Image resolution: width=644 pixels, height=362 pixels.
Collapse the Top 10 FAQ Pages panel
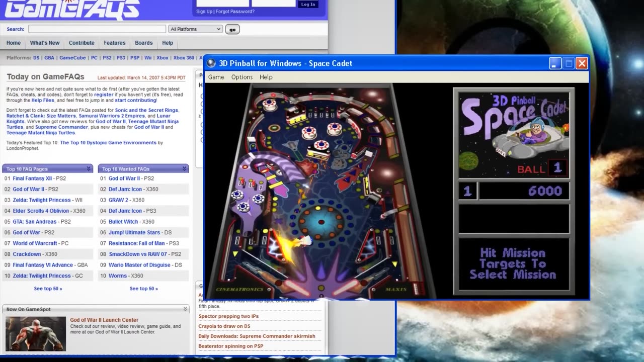89,169
